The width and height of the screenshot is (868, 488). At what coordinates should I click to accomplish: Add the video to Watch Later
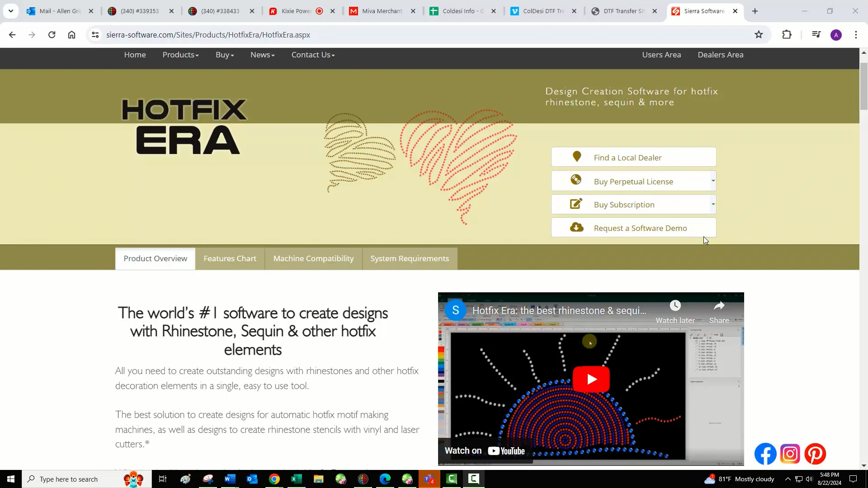coord(675,305)
